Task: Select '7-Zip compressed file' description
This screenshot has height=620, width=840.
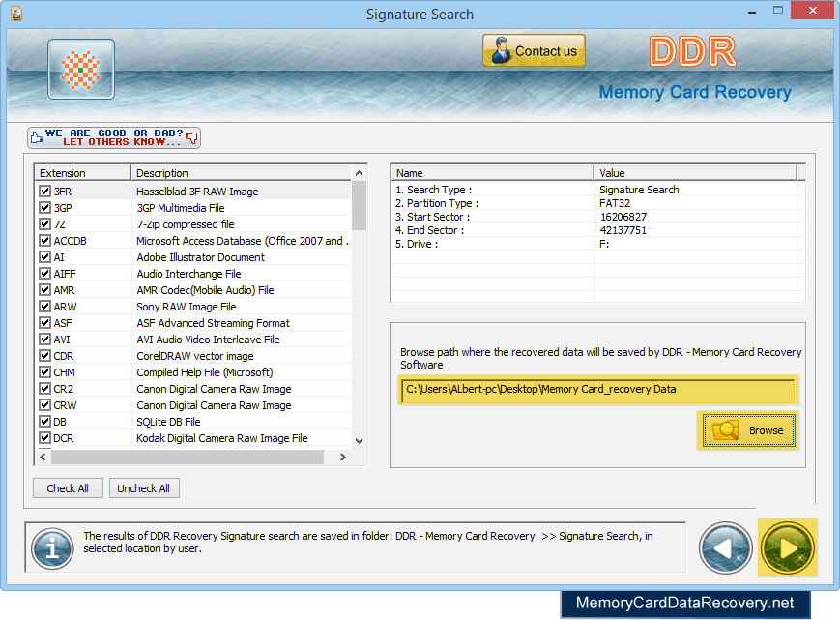Action: (x=186, y=224)
